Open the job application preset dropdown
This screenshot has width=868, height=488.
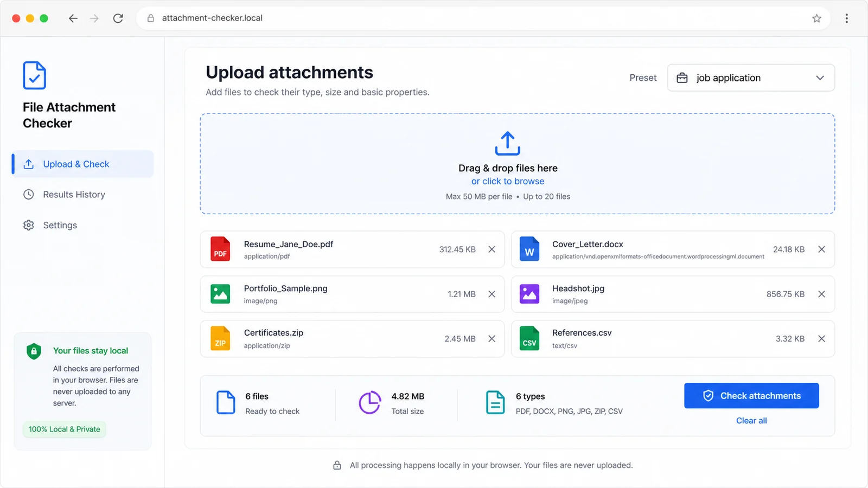(x=751, y=78)
